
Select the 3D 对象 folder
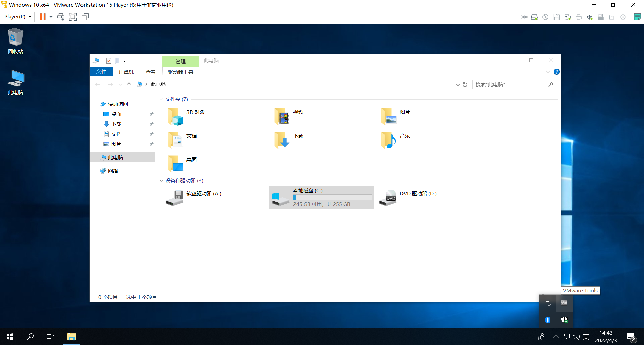(186, 117)
